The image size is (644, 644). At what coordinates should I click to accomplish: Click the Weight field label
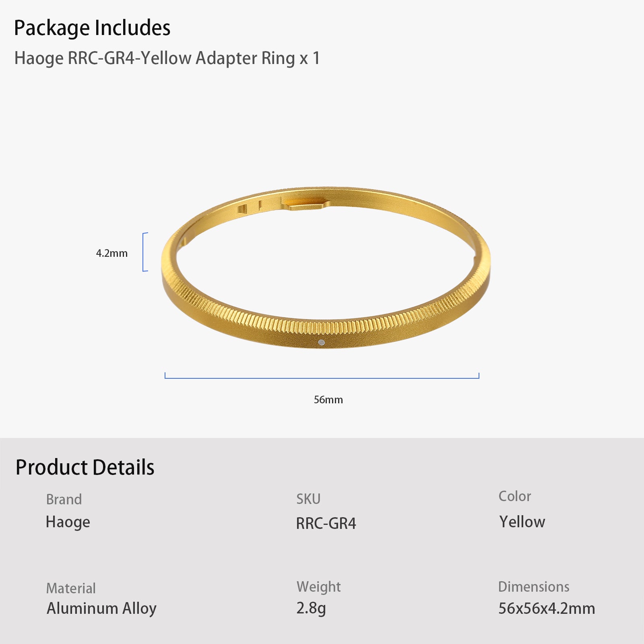click(x=318, y=587)
